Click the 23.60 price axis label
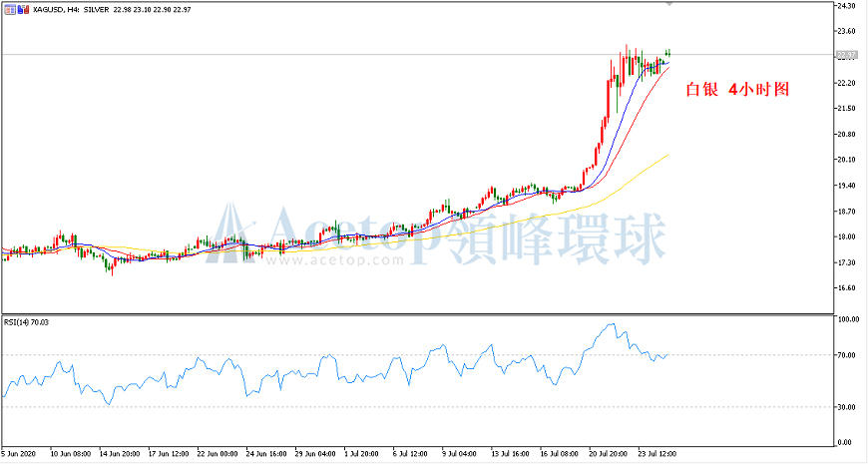The width and height of the screenshot is (868, 464). (x=847, y=32)
